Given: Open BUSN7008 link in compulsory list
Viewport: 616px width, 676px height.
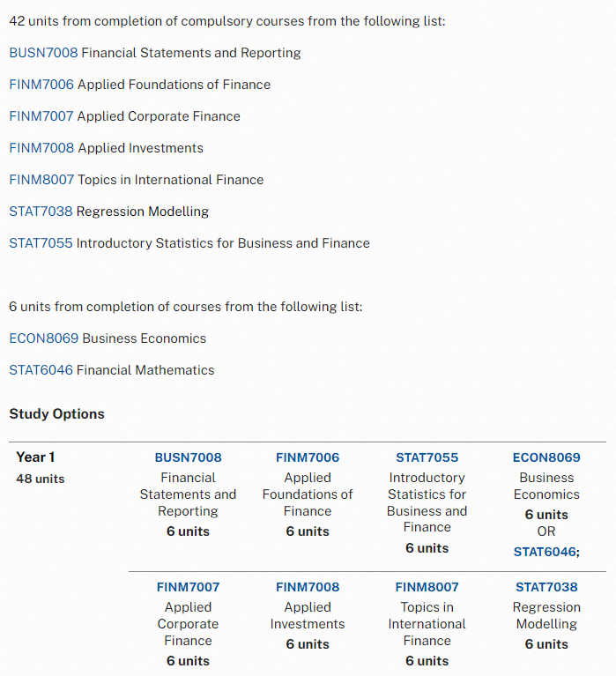Looking at the screenshot, I should tap(43, 53).
